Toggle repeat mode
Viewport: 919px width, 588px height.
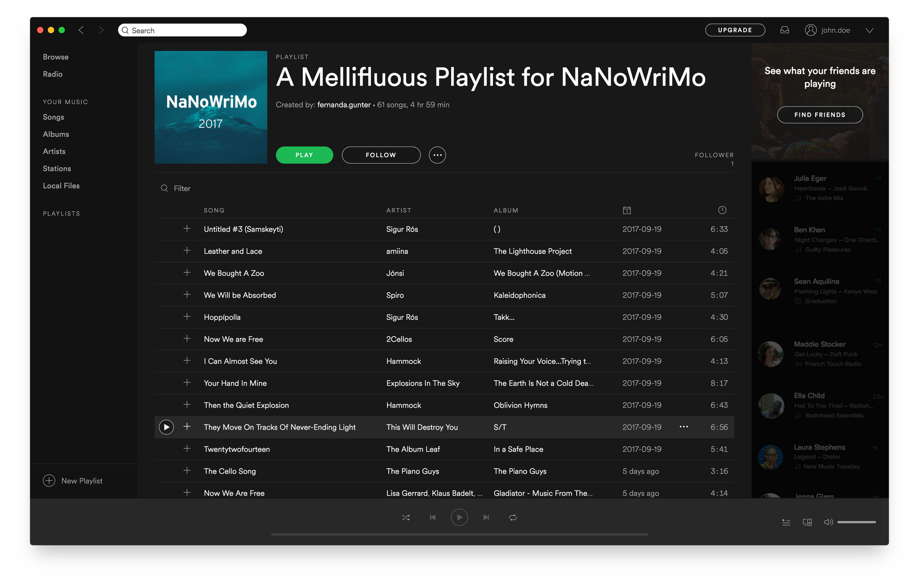click(x=513, y=517)
